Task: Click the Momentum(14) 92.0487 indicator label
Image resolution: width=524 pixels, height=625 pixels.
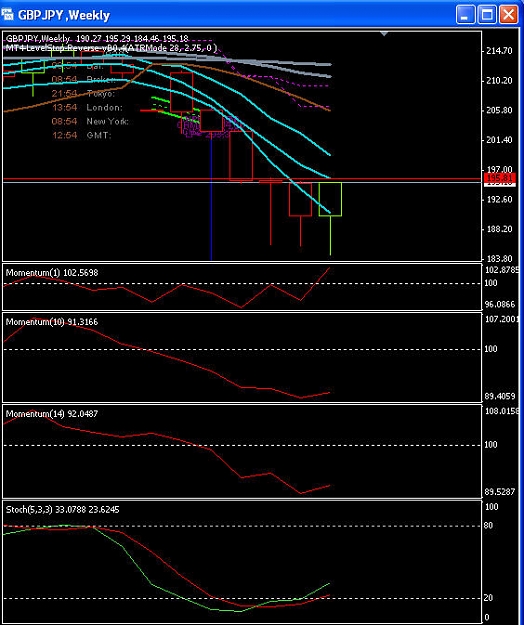Action: click(52, 414)
